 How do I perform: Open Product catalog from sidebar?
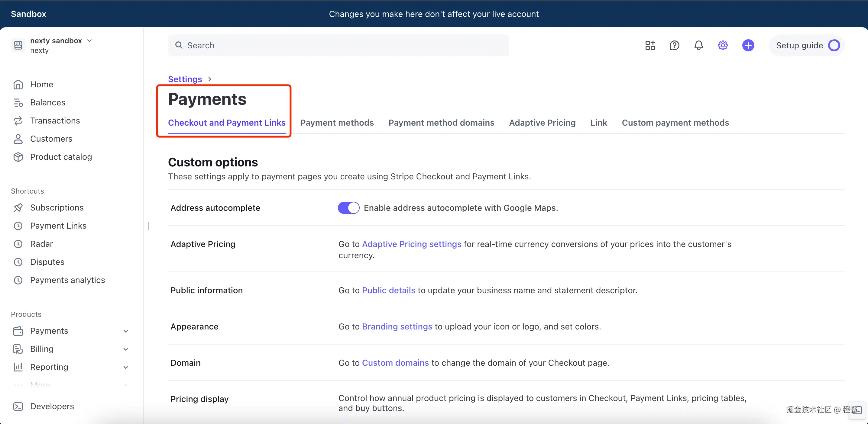[61, 157]
